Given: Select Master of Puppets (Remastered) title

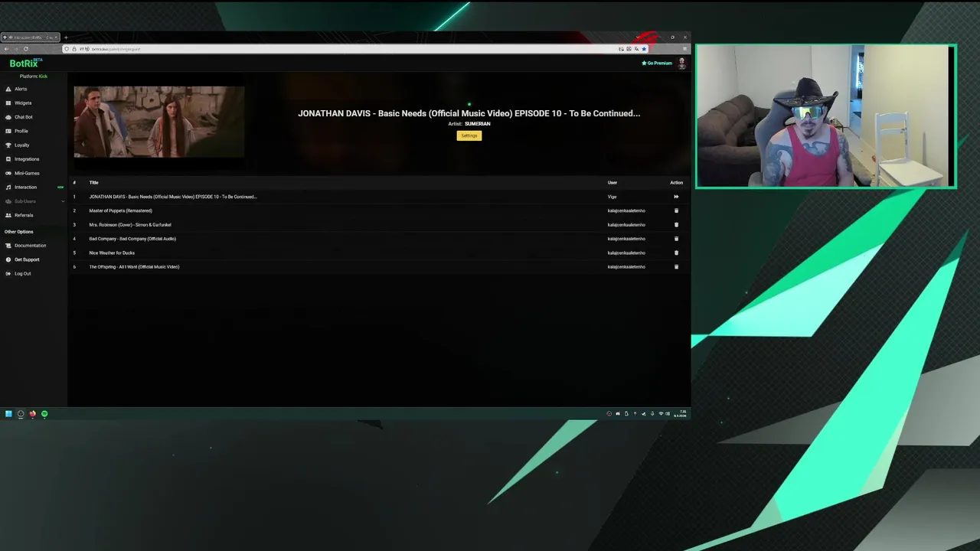Looking at the screenshot, I should tap(120, 210).
